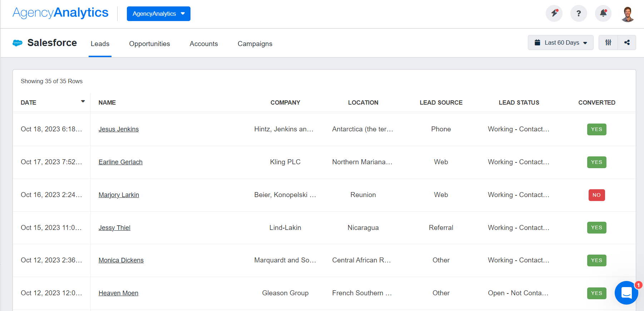Open the Last 60 Days date picker

[560, 42]
